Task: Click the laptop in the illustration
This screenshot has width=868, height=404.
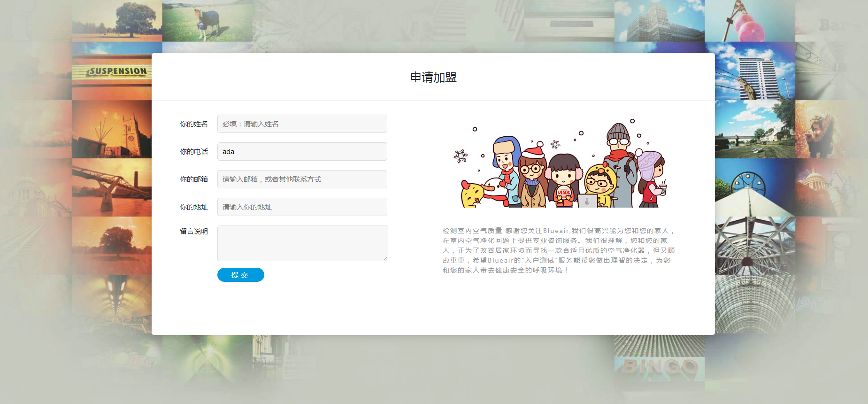Action: pos(587,201)
